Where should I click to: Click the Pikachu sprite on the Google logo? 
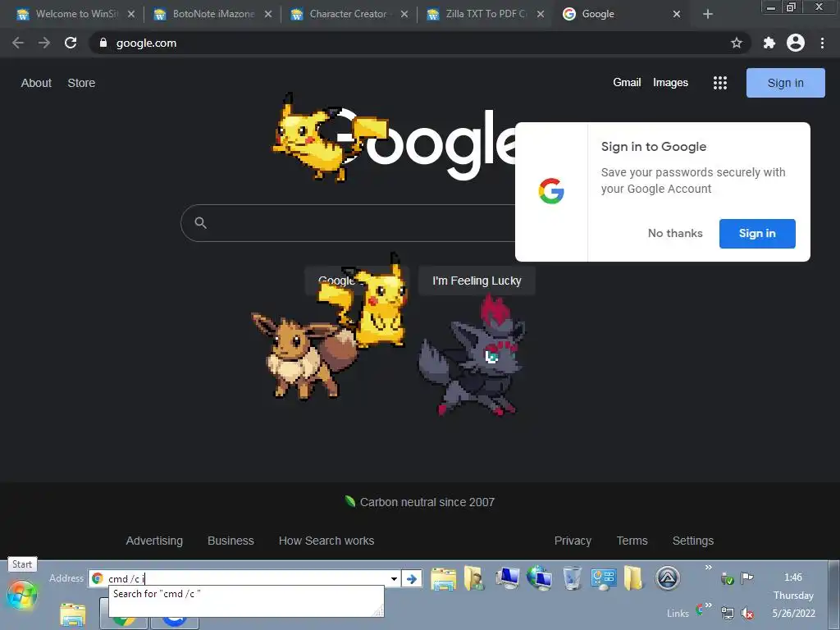(x=330, y=138)
